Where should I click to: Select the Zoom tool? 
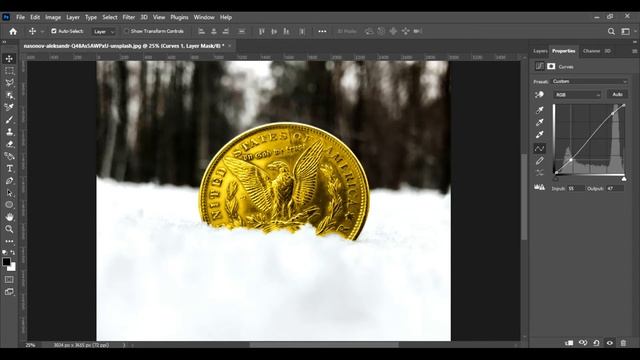9,229
